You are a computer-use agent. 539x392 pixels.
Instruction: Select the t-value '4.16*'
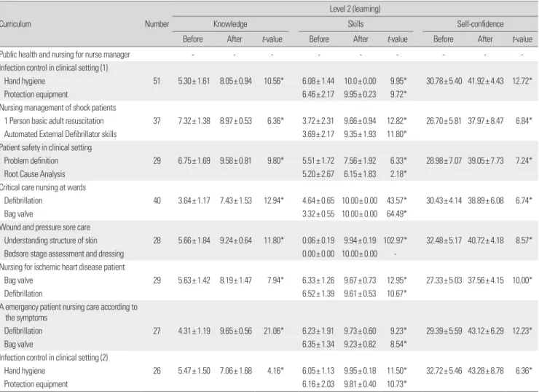point(275,371)
